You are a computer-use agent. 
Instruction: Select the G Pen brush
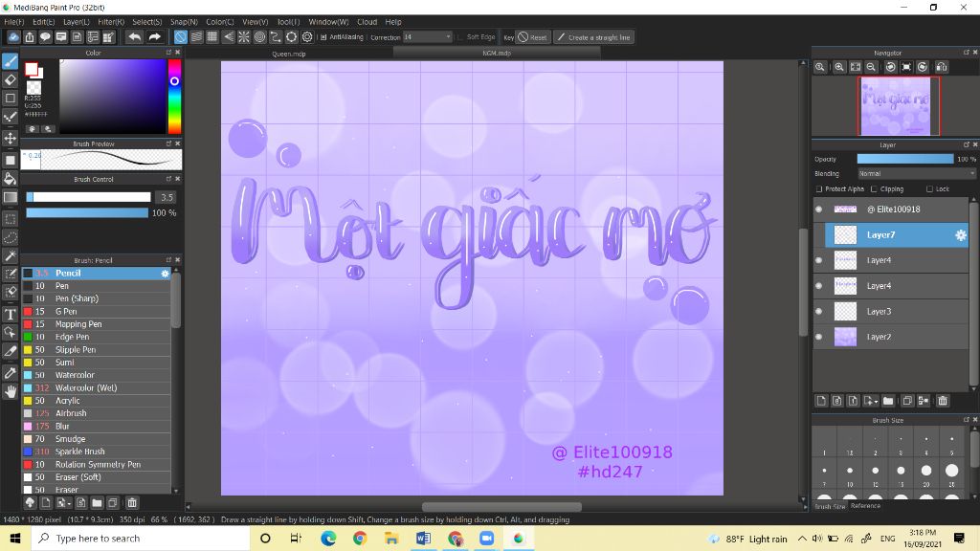97,312
